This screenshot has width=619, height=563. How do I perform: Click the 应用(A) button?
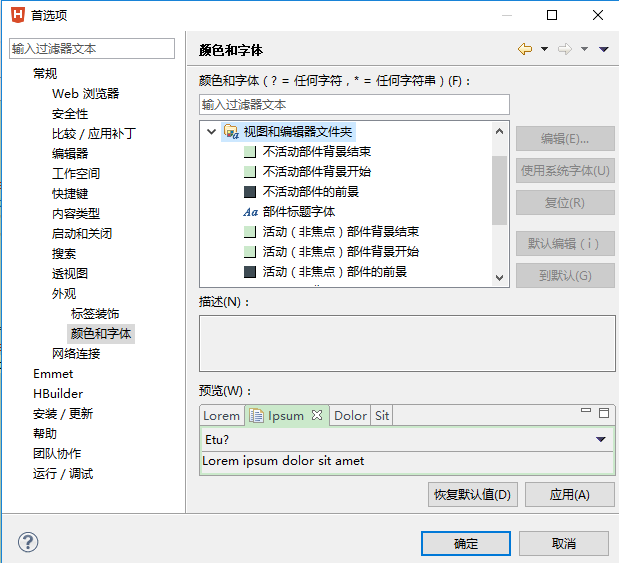point(570,494)
